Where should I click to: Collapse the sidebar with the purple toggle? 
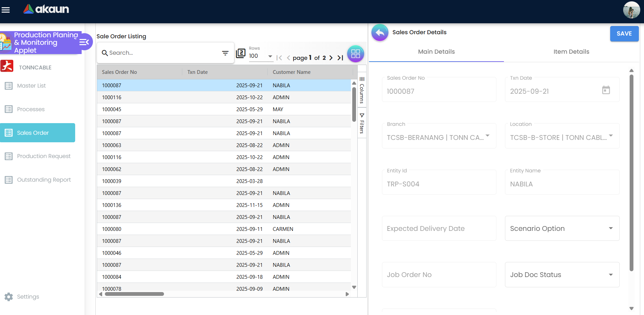(84, 42)
